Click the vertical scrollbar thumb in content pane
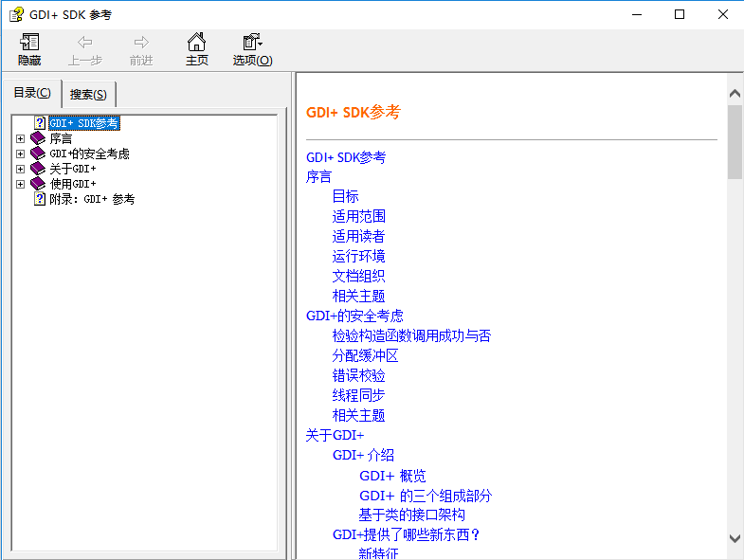The height and width of the screenshot is (560, 744). [735, 142]
